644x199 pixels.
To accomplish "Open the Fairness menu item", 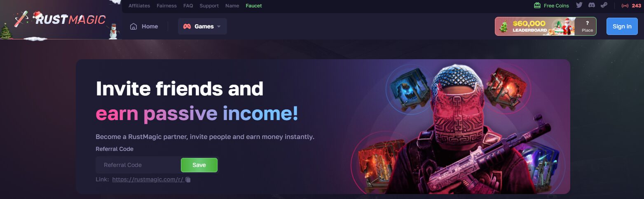I will [167, 6].
